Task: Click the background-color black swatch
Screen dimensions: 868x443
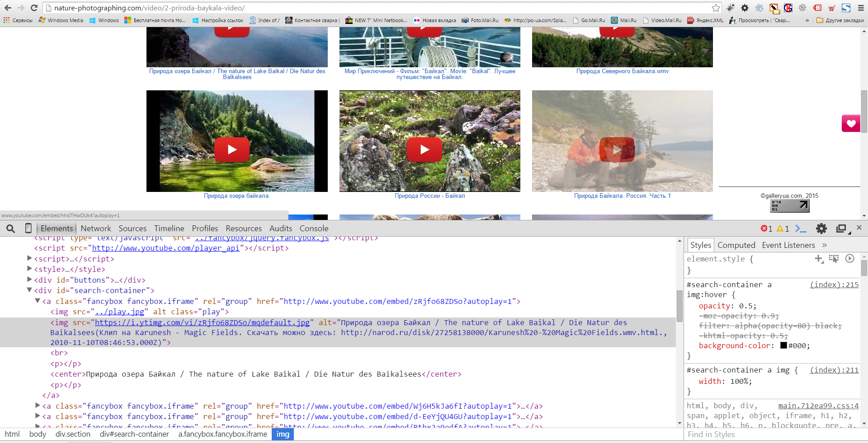Action: pos(783,345)
